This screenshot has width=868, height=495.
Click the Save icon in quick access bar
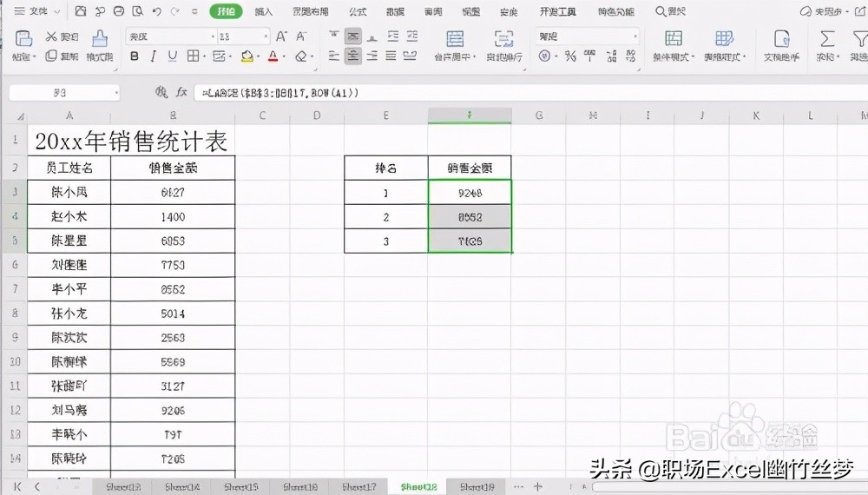click(81, 11)
